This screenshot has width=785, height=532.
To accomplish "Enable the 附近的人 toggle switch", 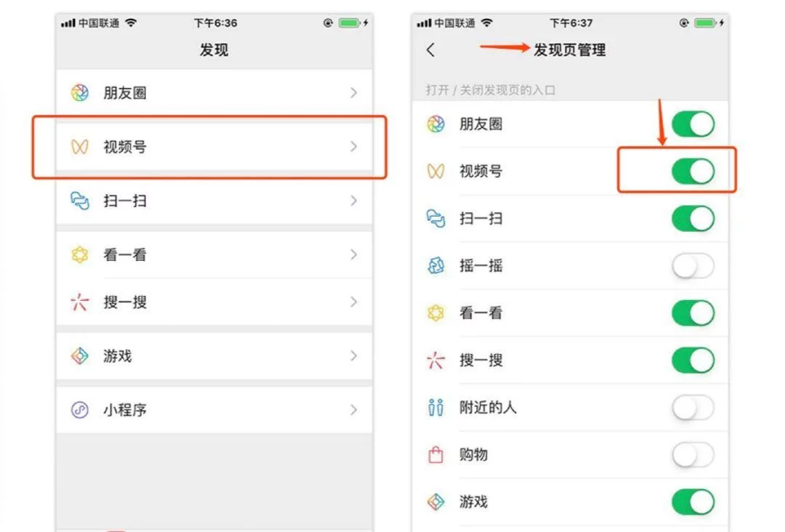I will click(693, 408).
